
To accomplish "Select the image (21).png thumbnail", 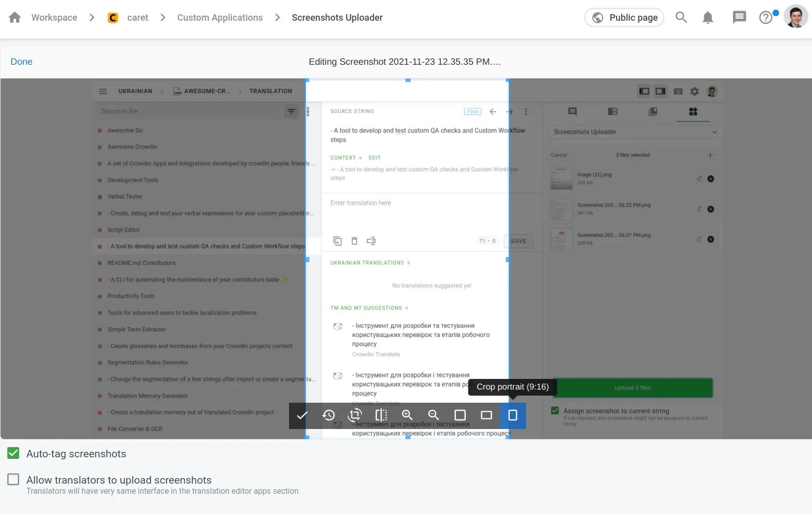I will point(561,179).
